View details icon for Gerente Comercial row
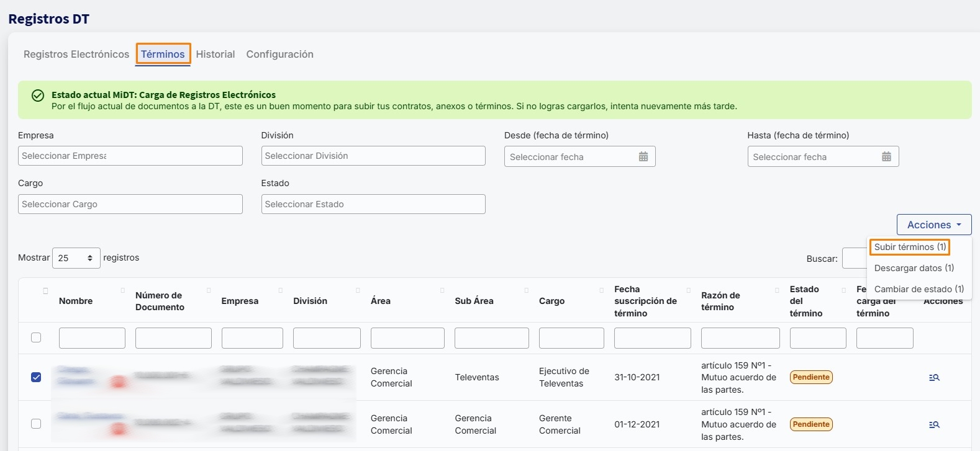Viewport: 980px width, 451px height. click(934, 424)
